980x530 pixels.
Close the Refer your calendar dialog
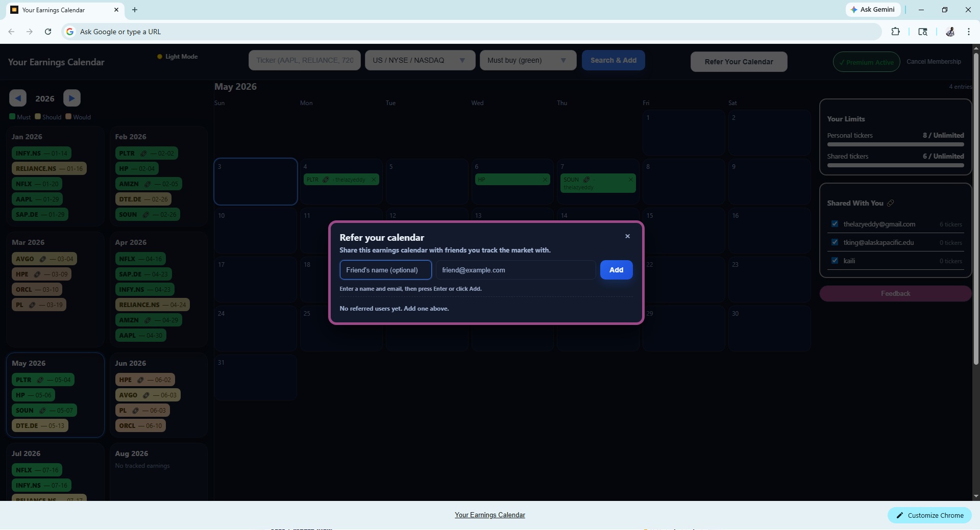click(627, 236)
